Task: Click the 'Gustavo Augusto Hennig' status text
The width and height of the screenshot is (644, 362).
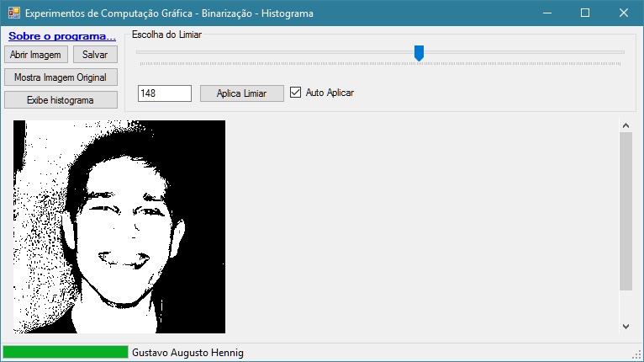Action: click(x=187, y=353)
